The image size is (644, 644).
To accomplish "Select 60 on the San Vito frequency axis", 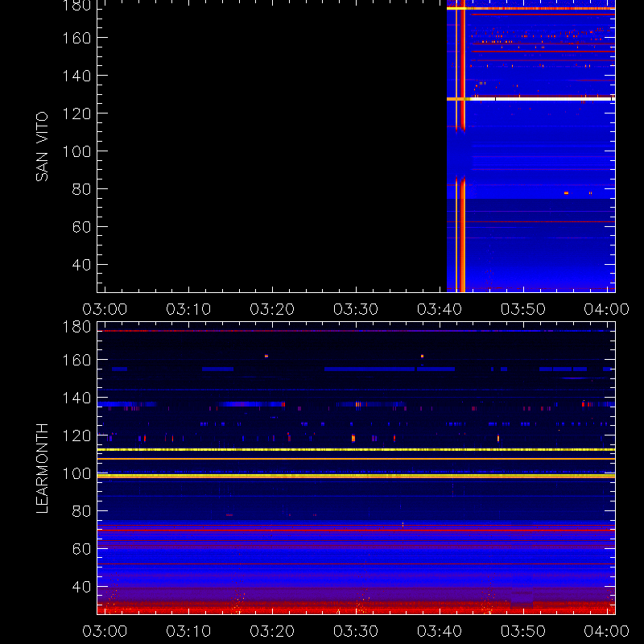I will point(81,227).
